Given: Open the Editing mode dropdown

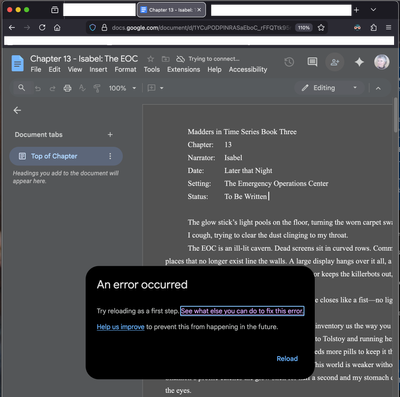Looking at the screenshot, I should 329,88.
